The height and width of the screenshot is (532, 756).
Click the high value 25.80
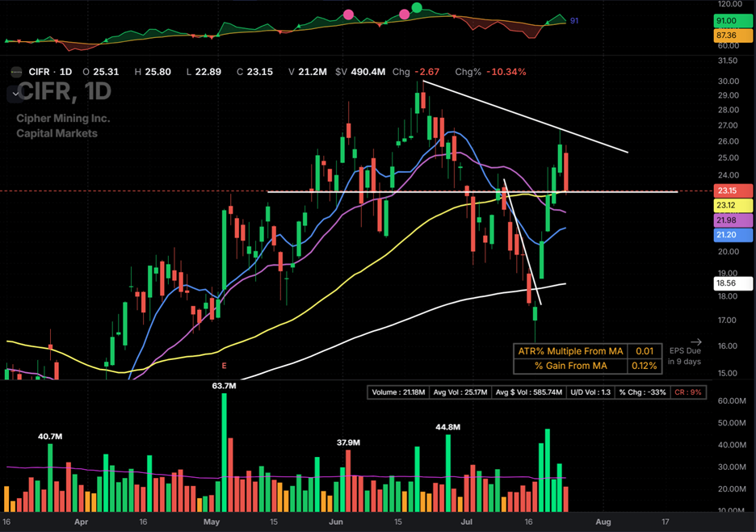tap(157, 72)
